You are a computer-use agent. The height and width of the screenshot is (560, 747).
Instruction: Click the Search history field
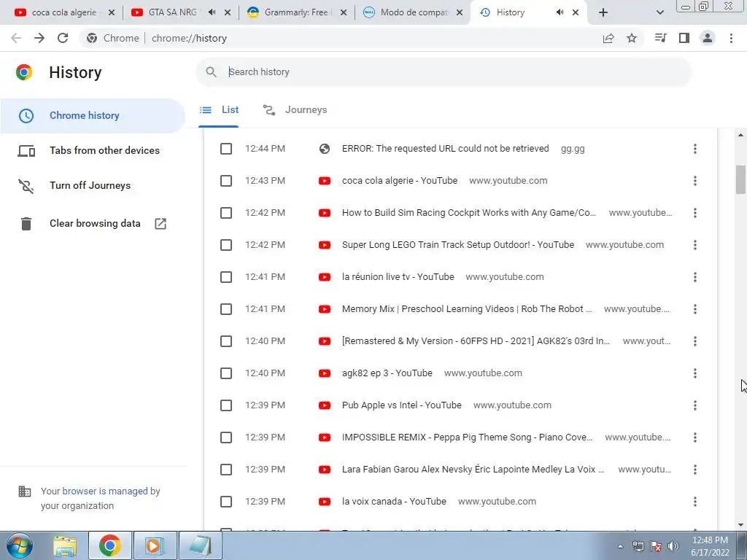pyautogui.click(x=444, y=72)
